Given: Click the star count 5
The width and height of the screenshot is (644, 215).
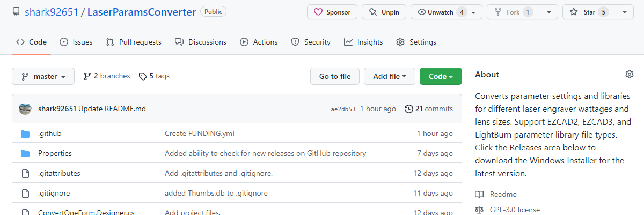Looking at the screenshot, I should (x=604, y=12).
